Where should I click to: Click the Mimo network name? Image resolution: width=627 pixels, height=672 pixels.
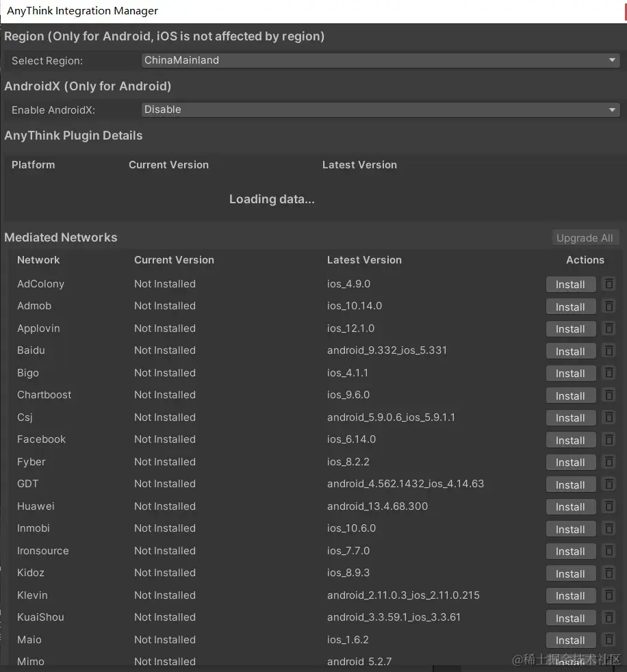point(30,661)
